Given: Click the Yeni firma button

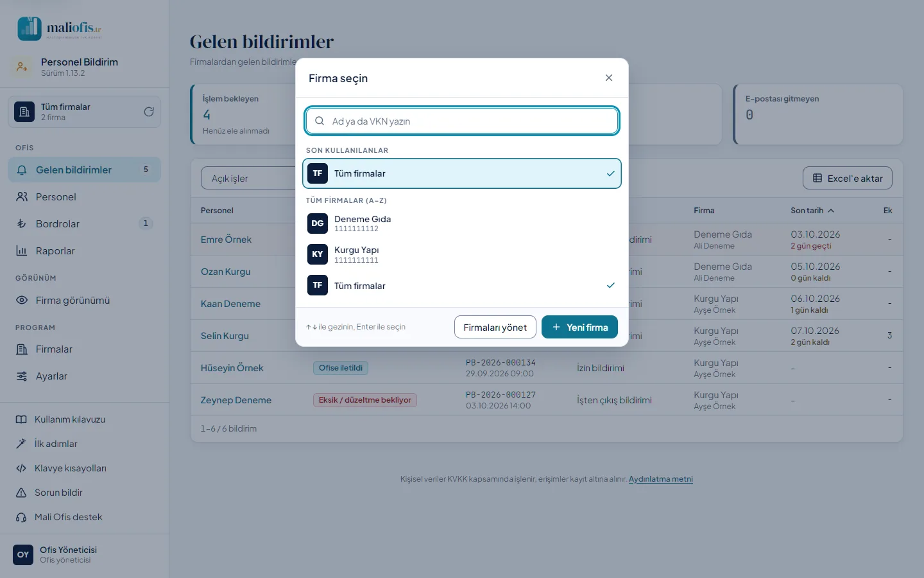Looking at the screenshot, I should click(x=579, y=327).
